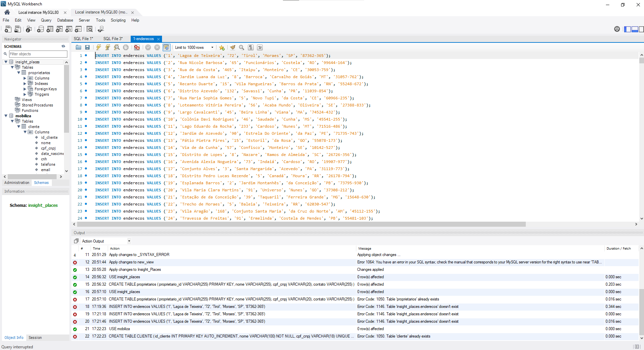Screen dimensions: 644x350
Task: Click the Create new schema icon
Action: point(40,29)
